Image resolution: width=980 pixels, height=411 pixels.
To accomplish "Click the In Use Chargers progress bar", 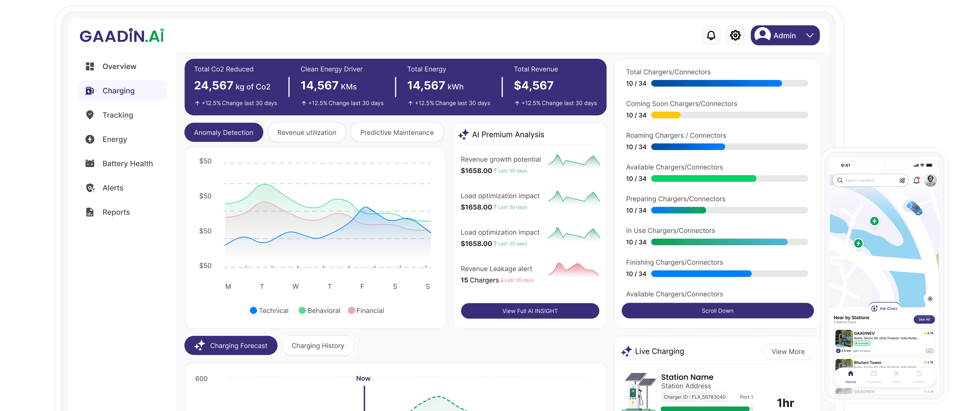I will [x=729, y=242].
